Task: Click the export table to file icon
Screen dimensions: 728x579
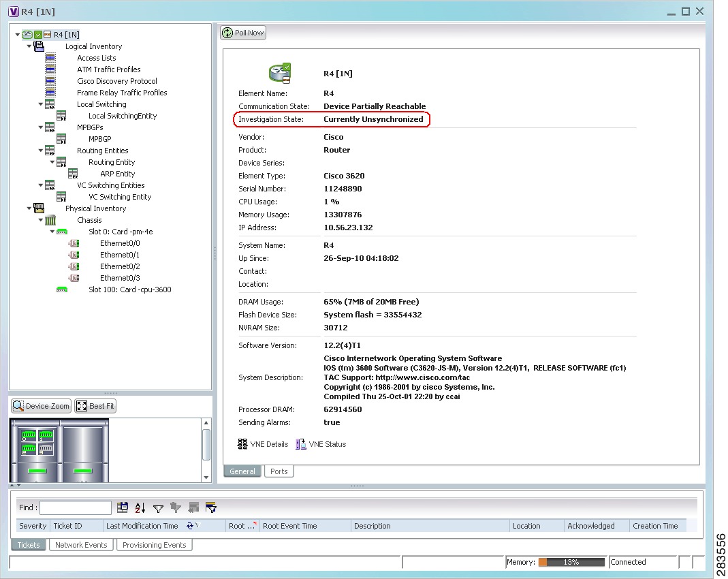Action: point(123,507)
